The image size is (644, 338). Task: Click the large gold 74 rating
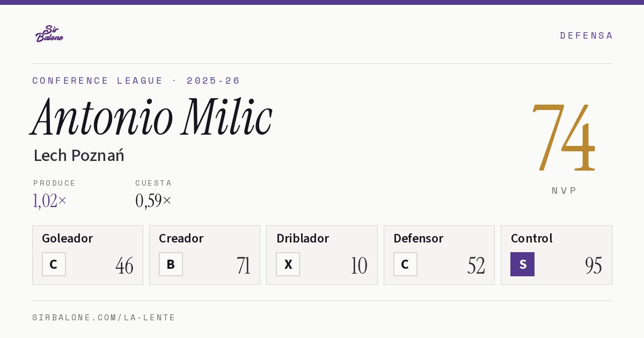[x=563, y=137]
